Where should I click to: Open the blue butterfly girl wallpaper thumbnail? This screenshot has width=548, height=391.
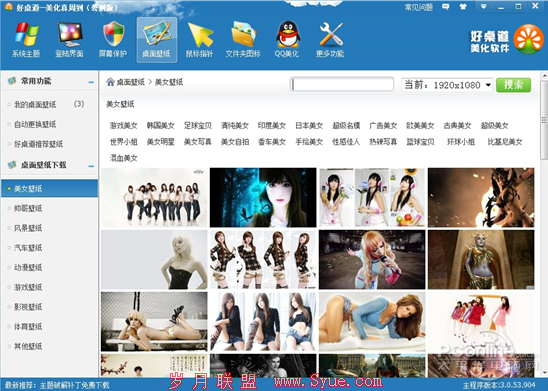(263, 197)
